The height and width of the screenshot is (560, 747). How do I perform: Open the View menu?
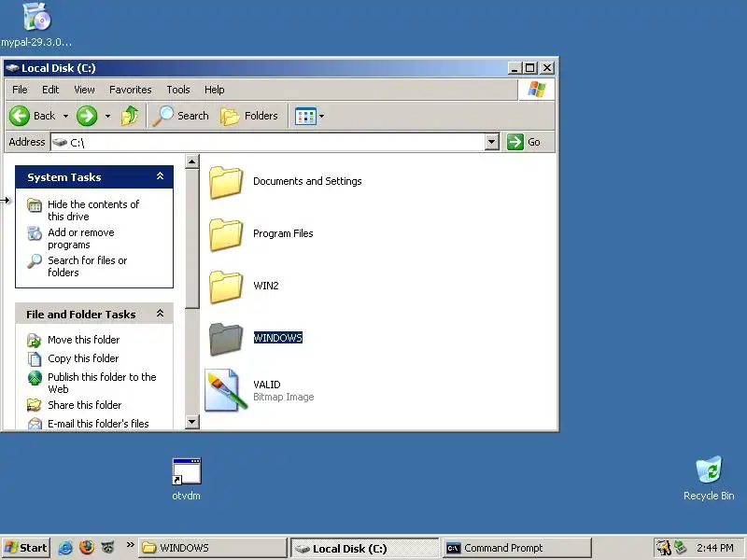[84, 90]
